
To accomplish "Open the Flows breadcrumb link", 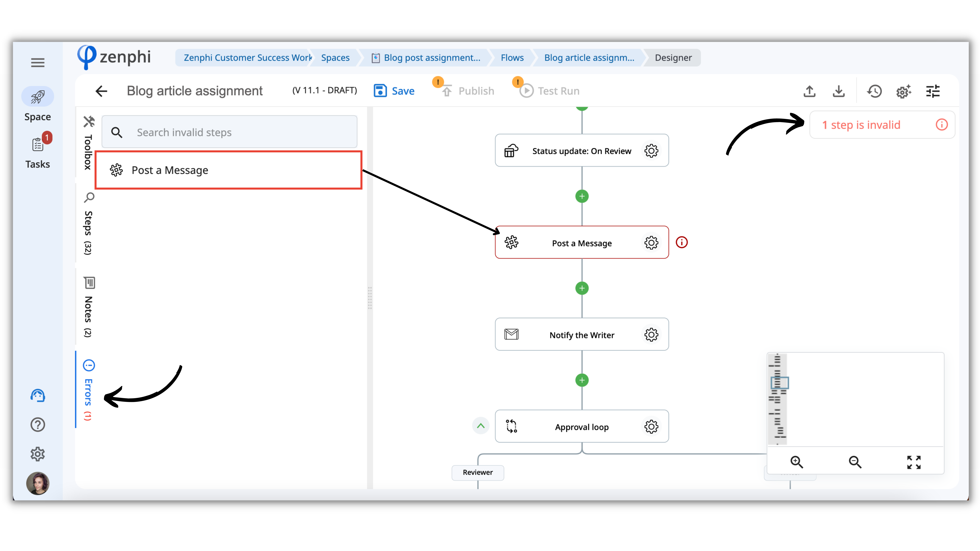I will (512, 58).
